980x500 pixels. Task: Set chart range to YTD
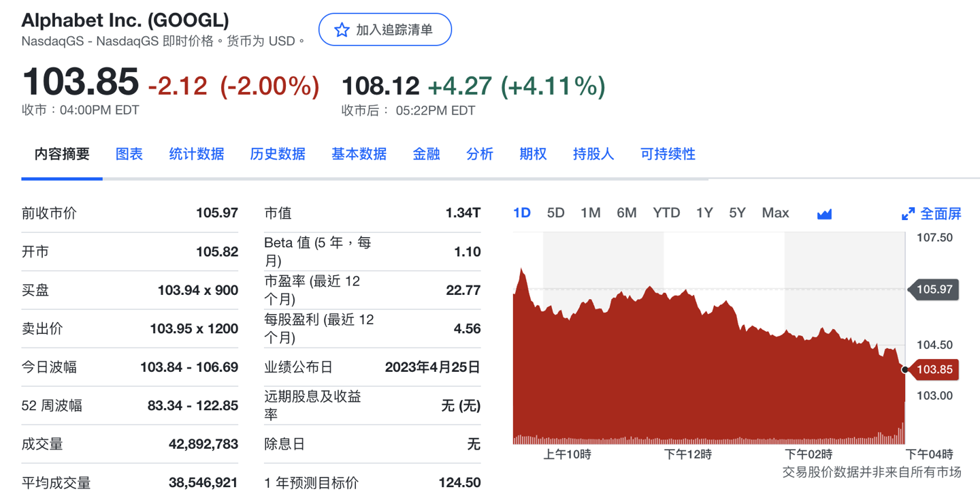click(666, 213)
